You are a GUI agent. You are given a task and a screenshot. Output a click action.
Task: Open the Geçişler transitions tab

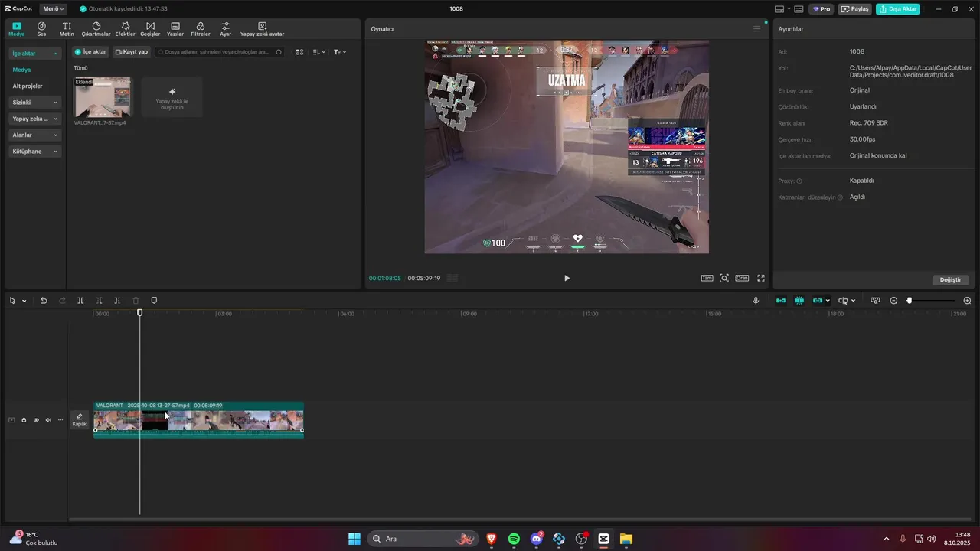pyautogui.click(x=150, y=29)
